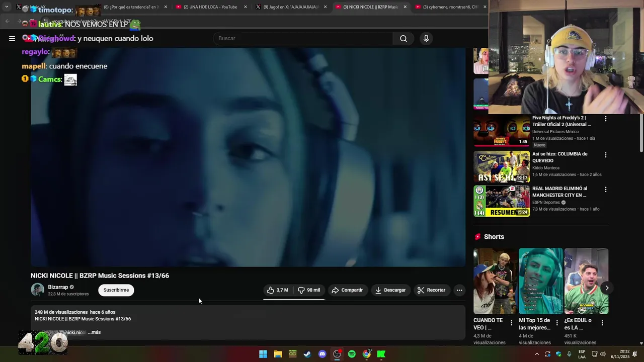644x362 pixels.
Task: Open the Compartir share dialog
Action: [347, 290]
